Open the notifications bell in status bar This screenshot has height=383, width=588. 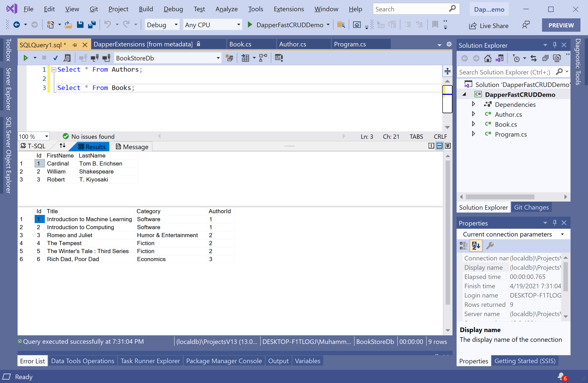tap(561, 376)
